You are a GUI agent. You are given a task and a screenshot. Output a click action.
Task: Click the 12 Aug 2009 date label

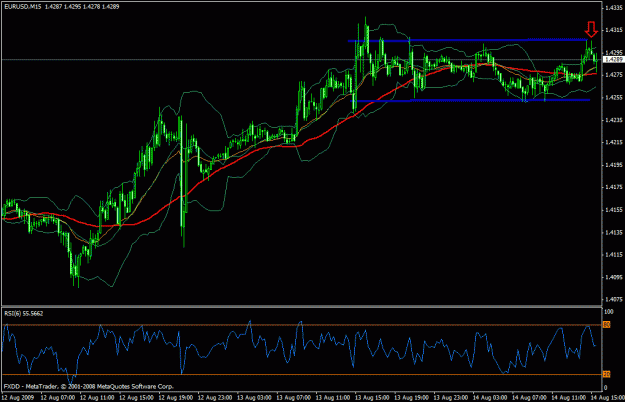pos(18,398)
